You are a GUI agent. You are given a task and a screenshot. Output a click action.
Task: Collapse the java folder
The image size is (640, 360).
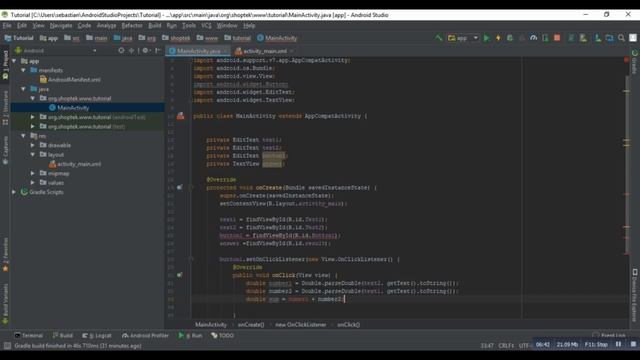click(23, 89)
